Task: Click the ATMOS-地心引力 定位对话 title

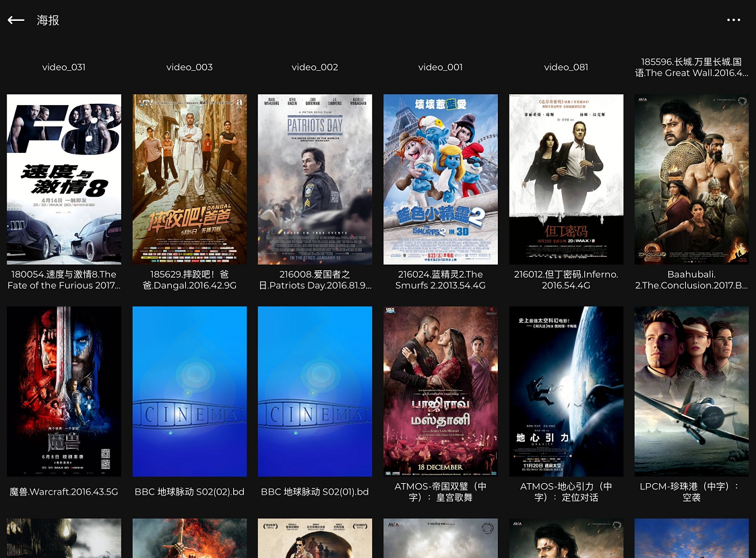Action: 566,492
